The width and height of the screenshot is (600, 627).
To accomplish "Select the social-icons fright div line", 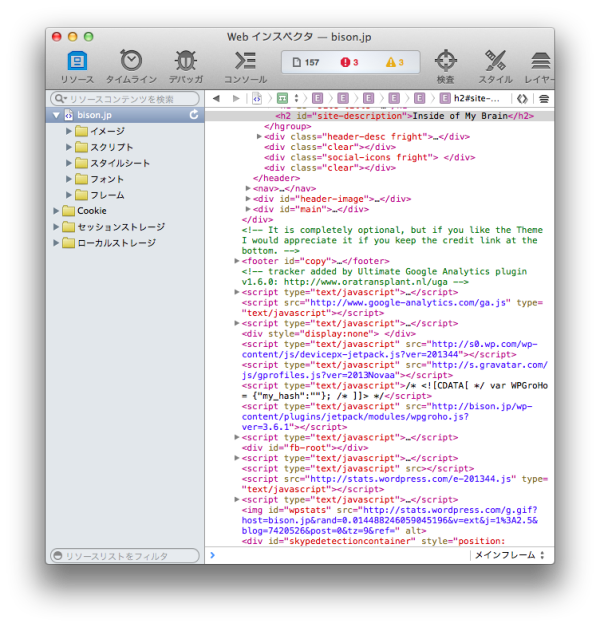I will coord(370,158).
